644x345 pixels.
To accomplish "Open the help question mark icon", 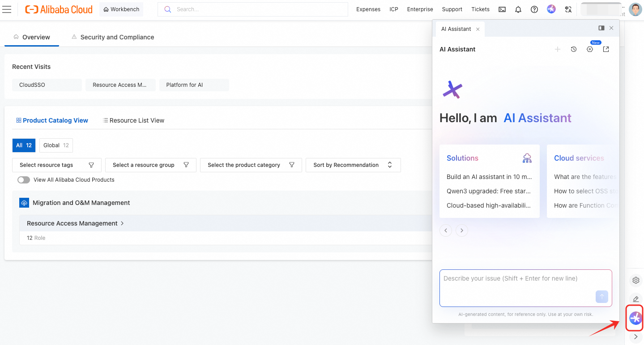I will (x=534, y=9).
